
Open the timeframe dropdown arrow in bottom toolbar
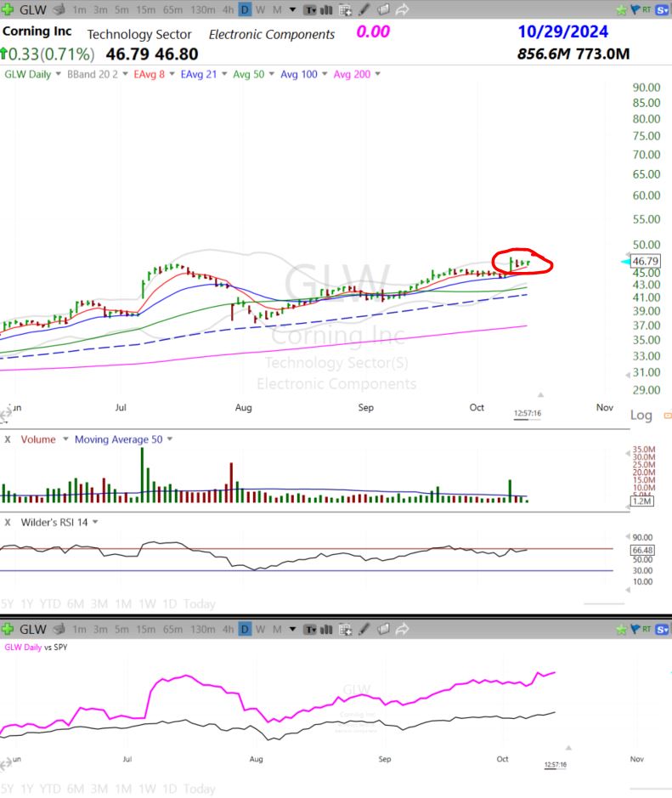(x=292, y=630)
